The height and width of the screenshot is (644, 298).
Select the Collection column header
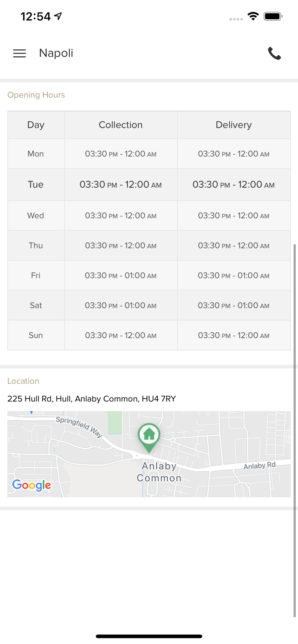[120, 125]
